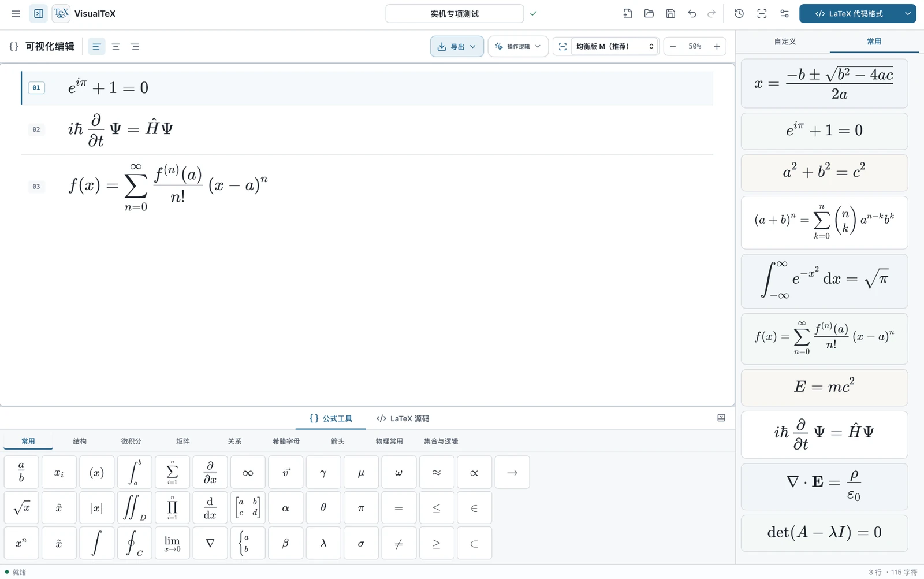The width and height of the screenshot is (924, 579).
Task: Open the 操作逻辑 dropdown
Action: tap(518, 46)
